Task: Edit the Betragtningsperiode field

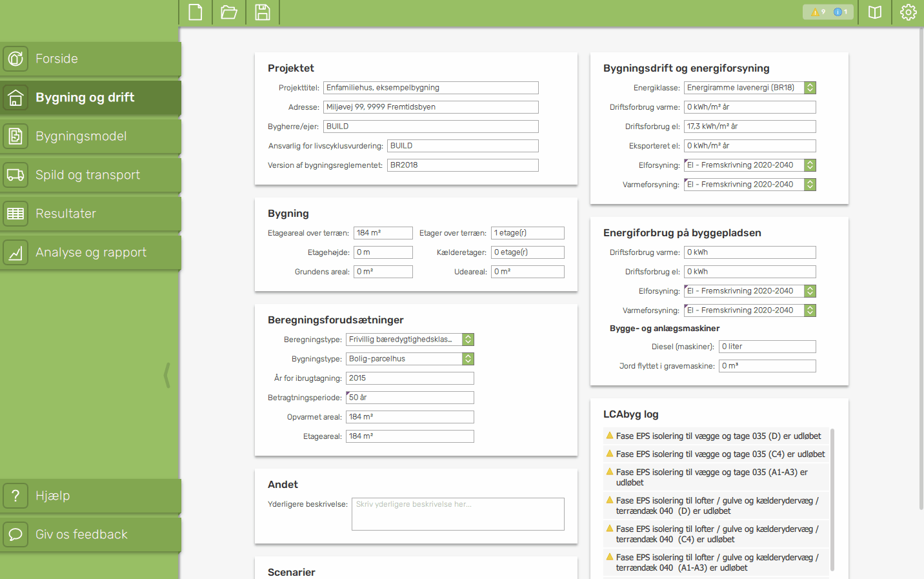Action: (410, 398)
